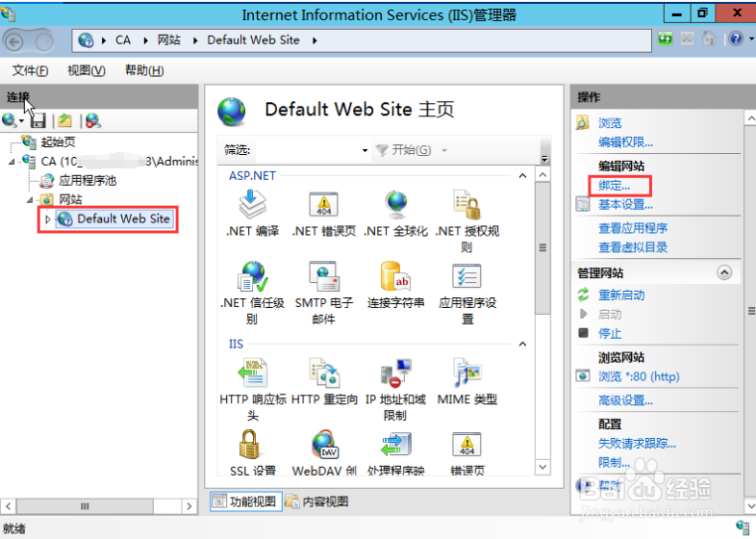The width and height of the screenshot is (756, 539).
Task: Open the IP 地址和域限制 icon
Action: tap(396, 372)
